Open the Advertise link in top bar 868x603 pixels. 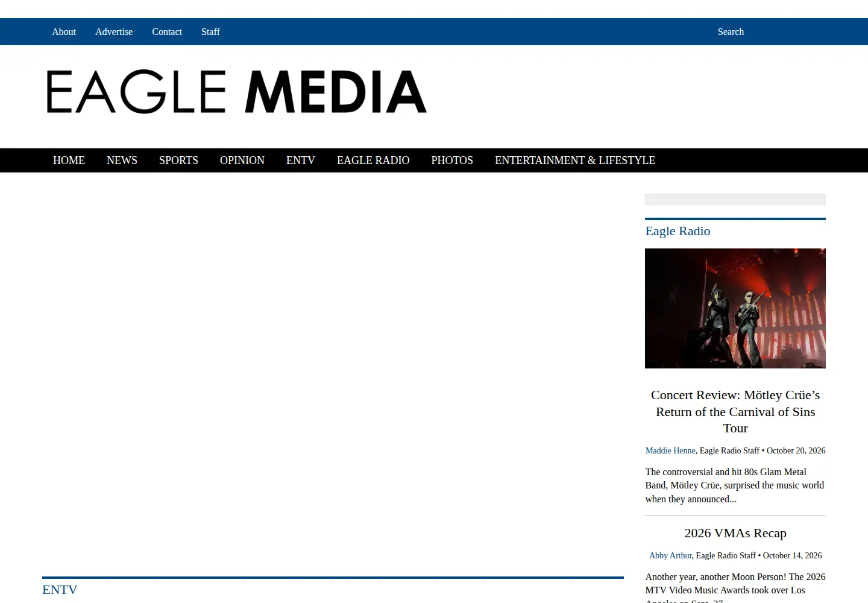pyautogui.click(x=114, y=32)
